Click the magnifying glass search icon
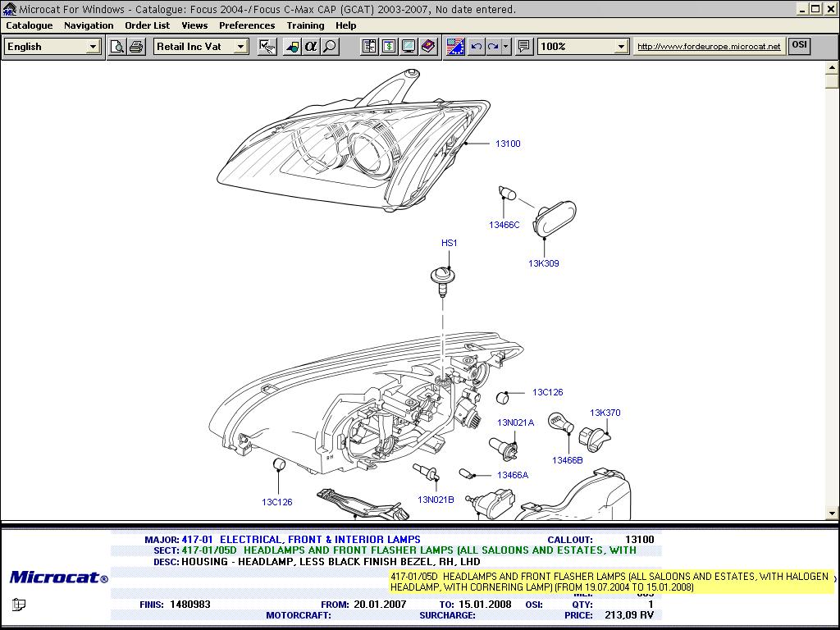Image resolution: width=840 pixels, height=630 pixels. pyautogui.click(x=330, y=47)
